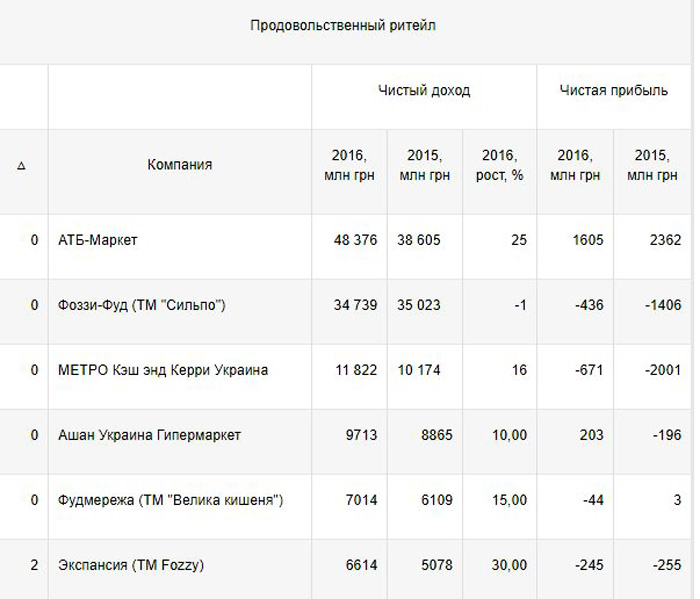Click the 2015 млн грн revenue header
Screen dimensions: 700x599
425,165
